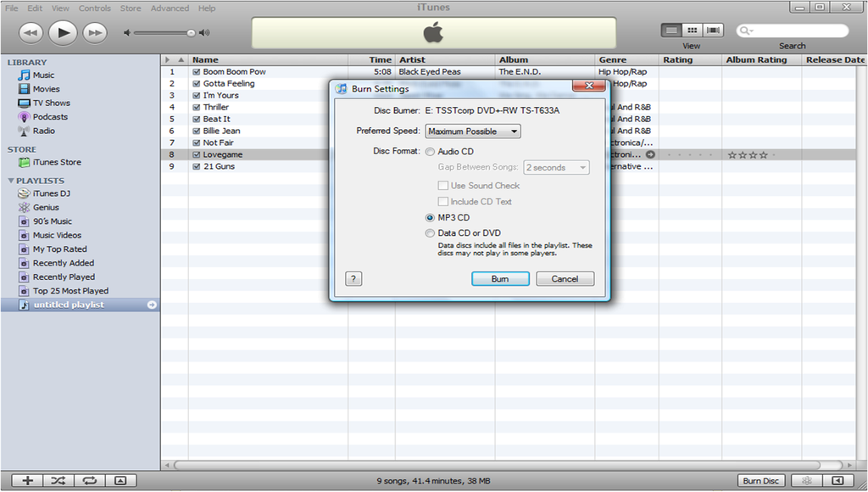Cancel the Burn Settings dialog
Screen dimensions: 868x492
click(565, 278)
